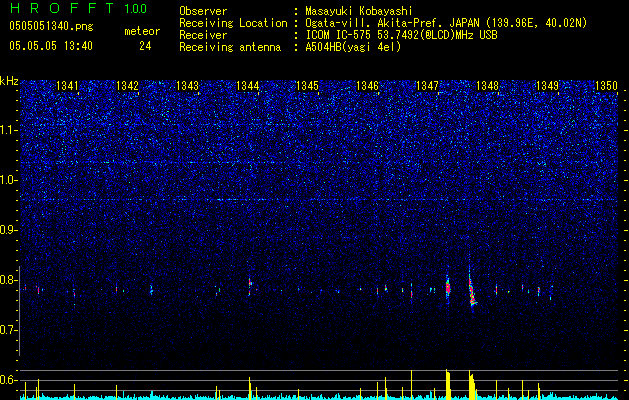Viewport: 629px width, 400px height.
Task: Click the Receiving antenna label
Action: (x=230, y=47)
